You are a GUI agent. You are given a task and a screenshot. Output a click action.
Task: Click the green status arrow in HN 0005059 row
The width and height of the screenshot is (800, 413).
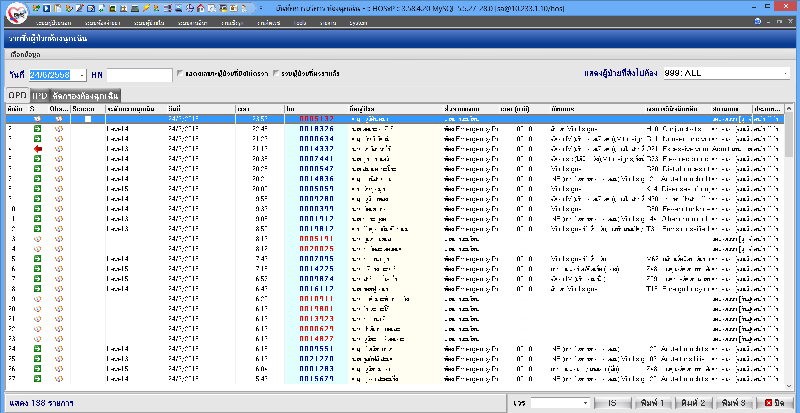point(37,189)
